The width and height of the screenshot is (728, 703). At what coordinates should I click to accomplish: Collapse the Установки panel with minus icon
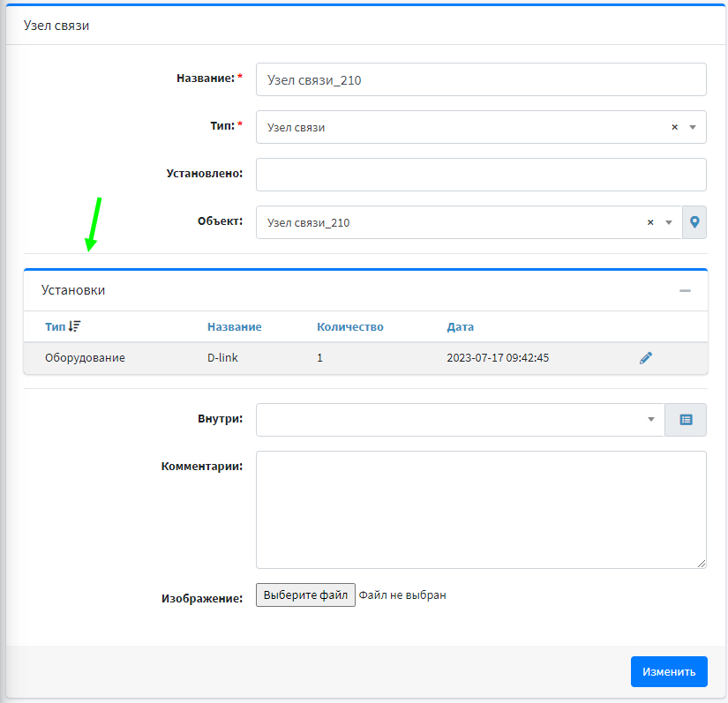685,290
